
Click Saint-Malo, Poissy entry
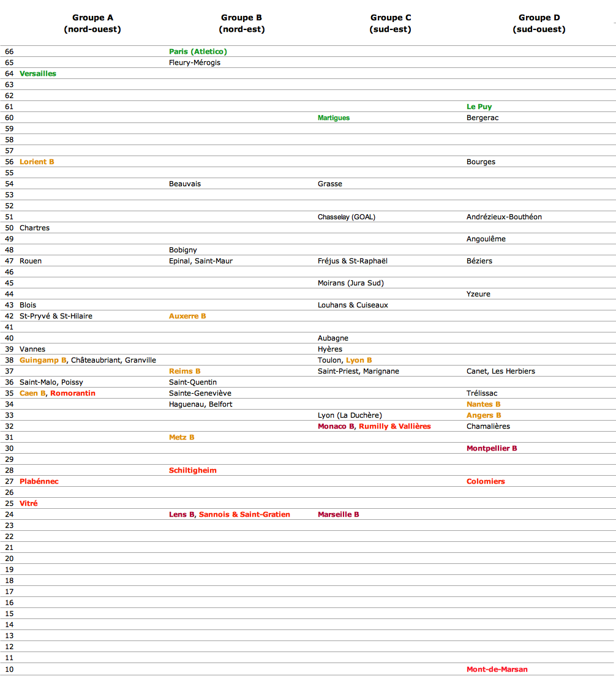pos(51,383)
